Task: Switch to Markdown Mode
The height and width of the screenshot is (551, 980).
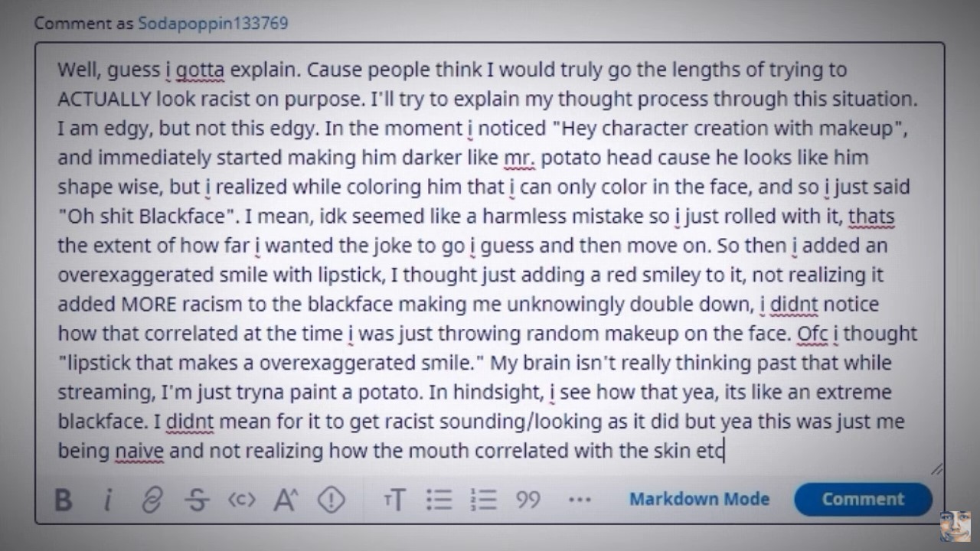Action: (x=699, y=500)
